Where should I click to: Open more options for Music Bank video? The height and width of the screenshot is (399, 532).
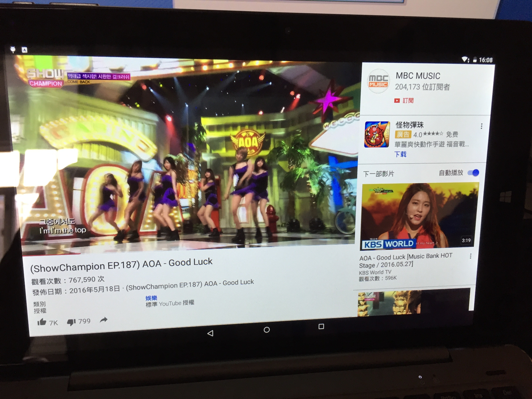click(x=470, y=256)
